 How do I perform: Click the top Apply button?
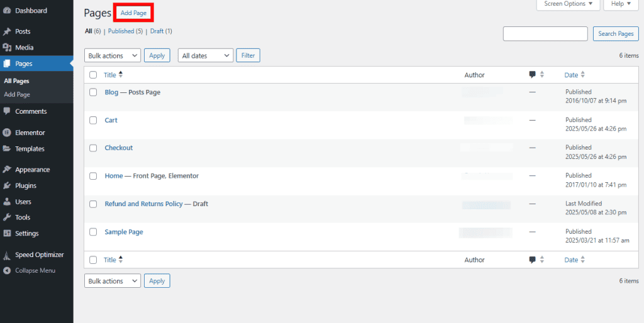pyautogui.click(x=157, y=55)
